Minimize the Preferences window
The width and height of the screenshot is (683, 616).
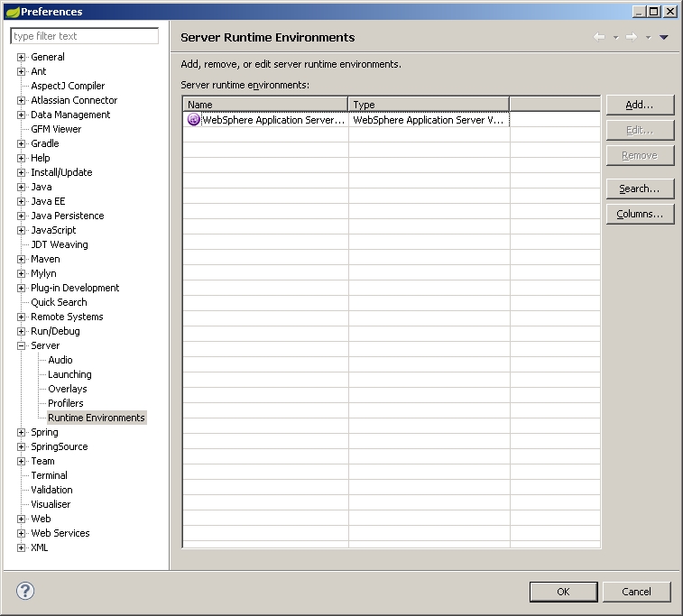(639, 12)
